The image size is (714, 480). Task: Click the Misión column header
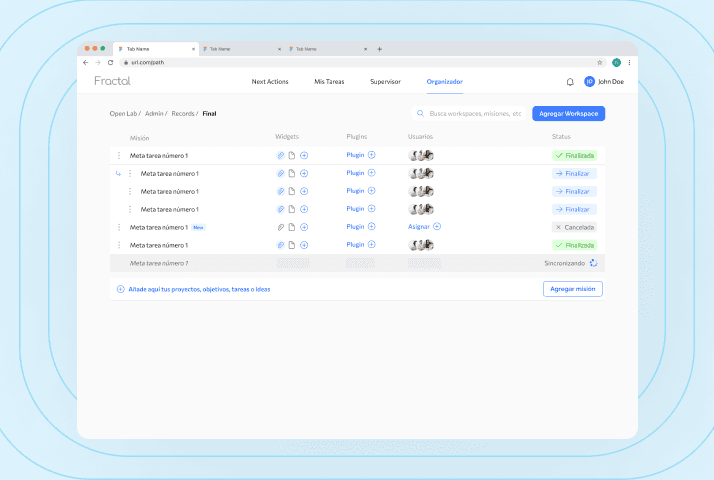pyautogui.click(x=139, y=138)
